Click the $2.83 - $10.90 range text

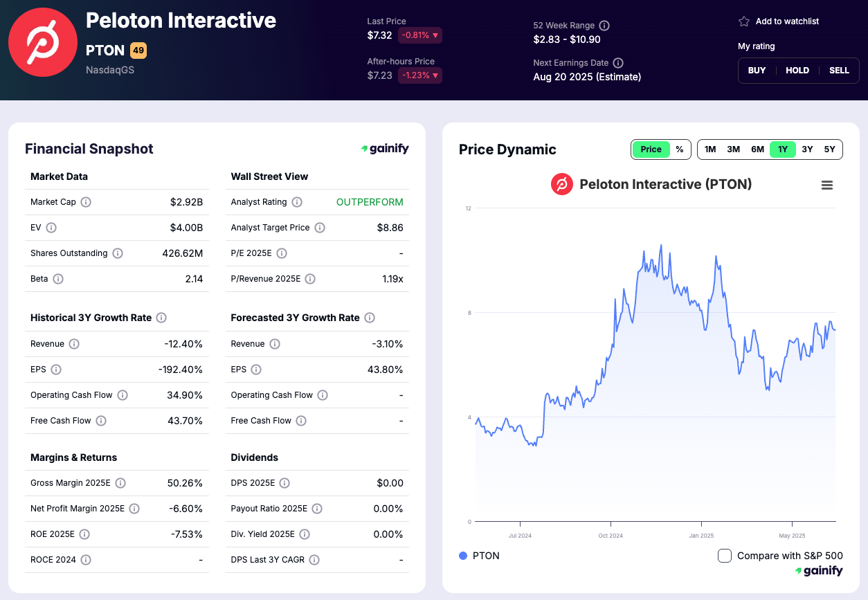pyautogui.click(x=567, y=39)
